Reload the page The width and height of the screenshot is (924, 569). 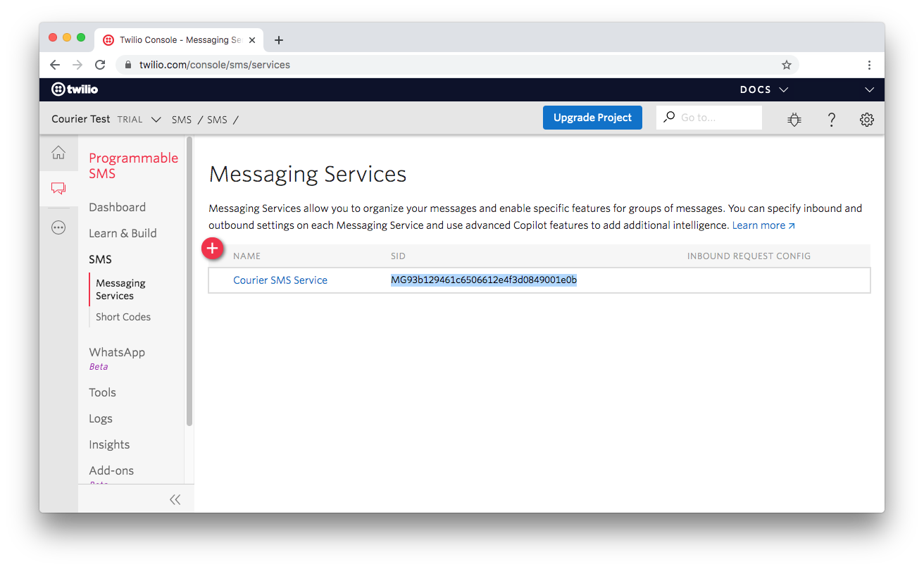tap(100, 65)
